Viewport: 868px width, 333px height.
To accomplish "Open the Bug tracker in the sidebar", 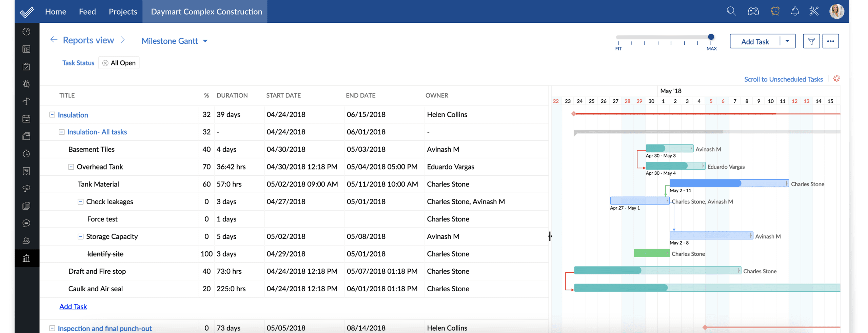I will pos(26,84).
